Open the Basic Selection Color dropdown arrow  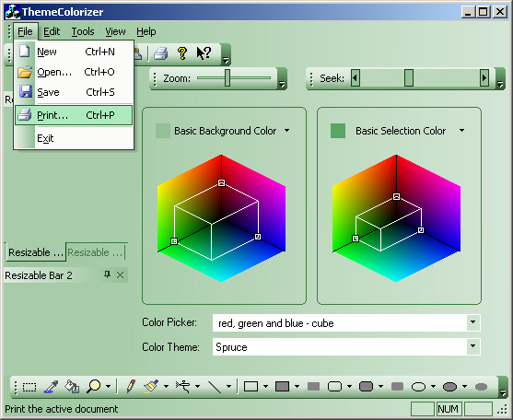point(461,130)
